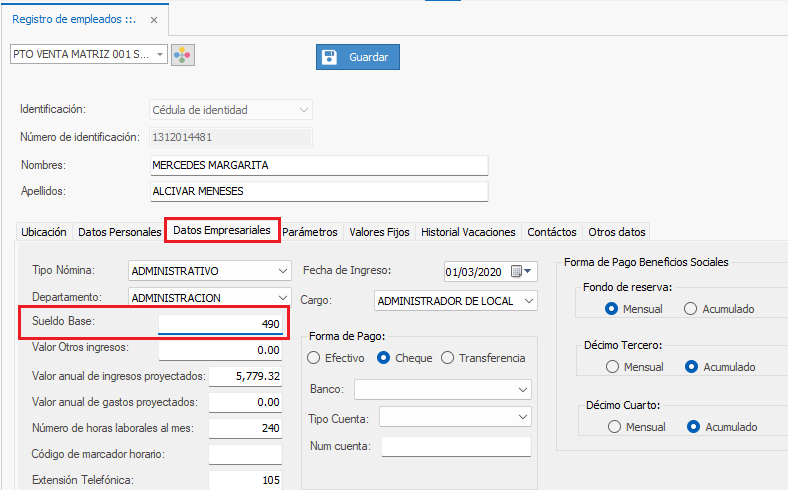This screenshot has width=788, height=490.
Task: Click the Sueldo Base input field
Action: tap(222, 324)
